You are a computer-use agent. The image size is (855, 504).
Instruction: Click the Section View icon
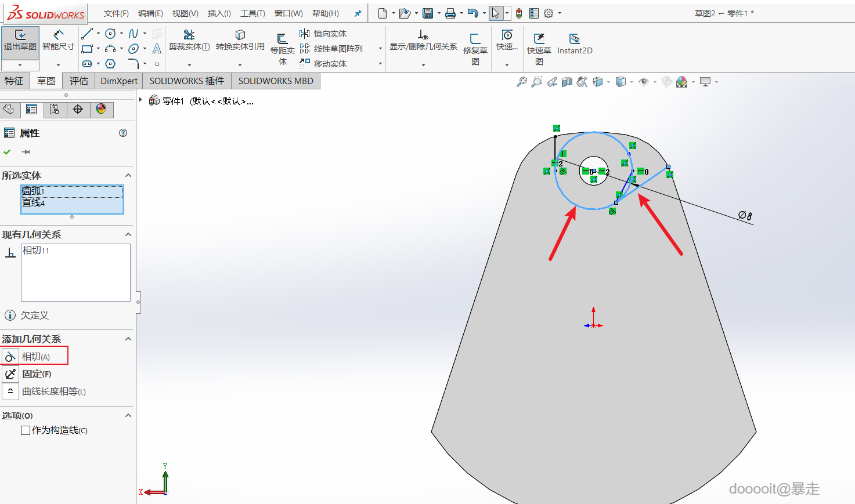pyautogui.click(x=567, y=82)
